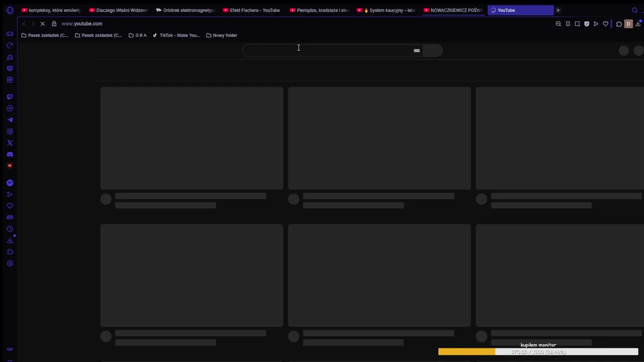Search open tabs with magnifier icon

[x=635, y=10]
